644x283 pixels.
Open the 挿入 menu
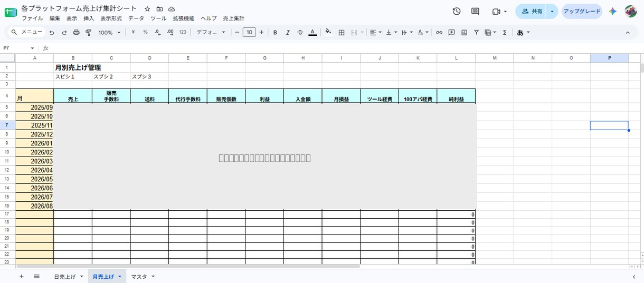pyautogui.click(x=89, y=18)
